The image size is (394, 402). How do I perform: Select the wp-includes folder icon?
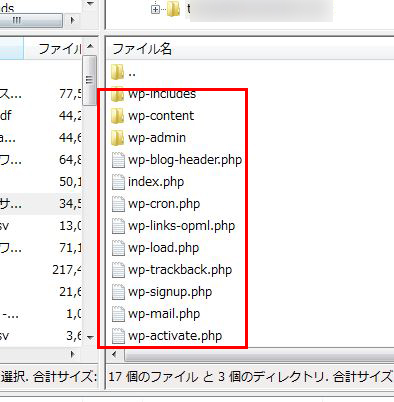[117, 94]
